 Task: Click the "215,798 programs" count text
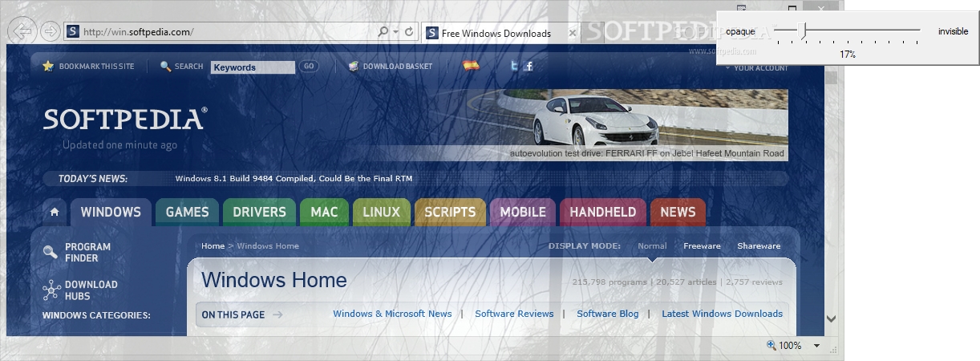(609, 282)
